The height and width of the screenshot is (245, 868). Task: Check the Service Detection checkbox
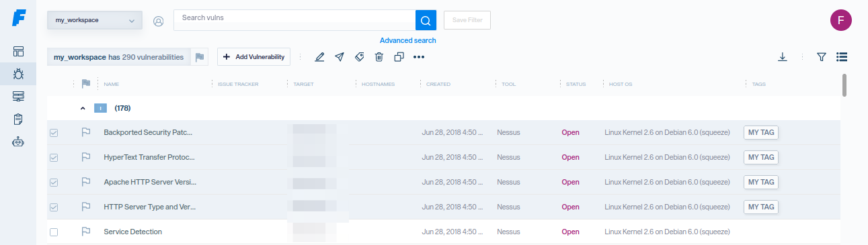[x=54, y=232]
